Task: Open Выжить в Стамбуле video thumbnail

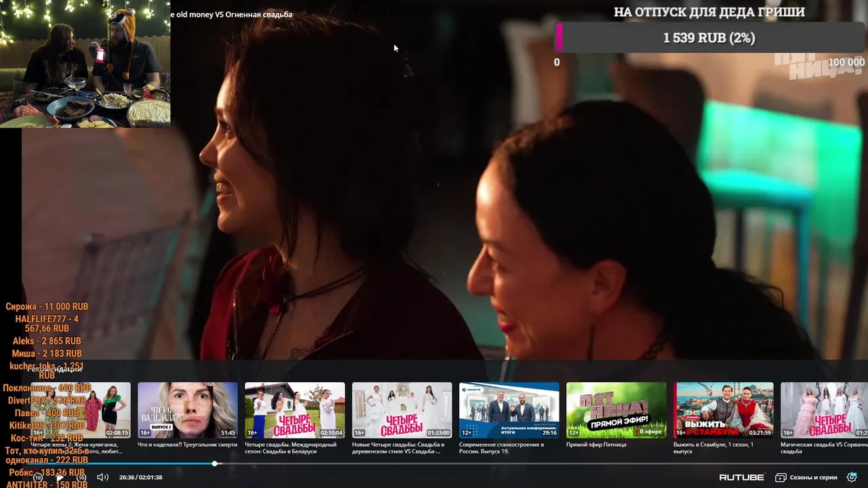Action: (723, 410)
